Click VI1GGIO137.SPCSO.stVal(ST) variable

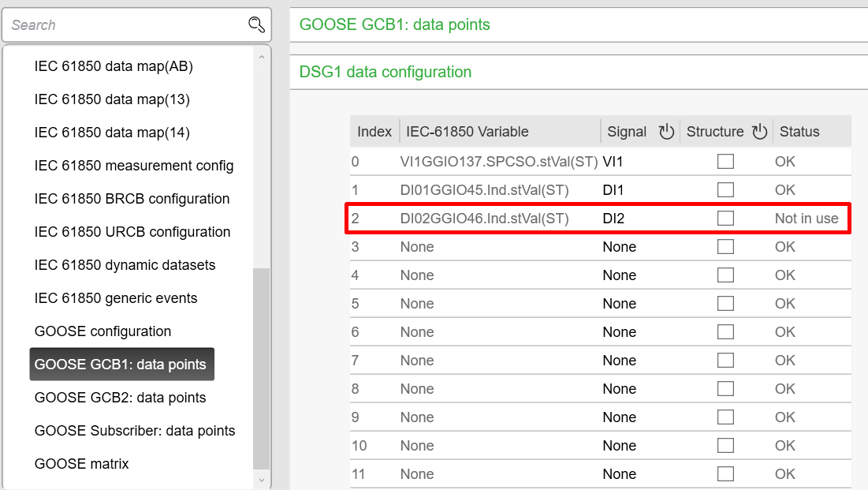[499, 161]
